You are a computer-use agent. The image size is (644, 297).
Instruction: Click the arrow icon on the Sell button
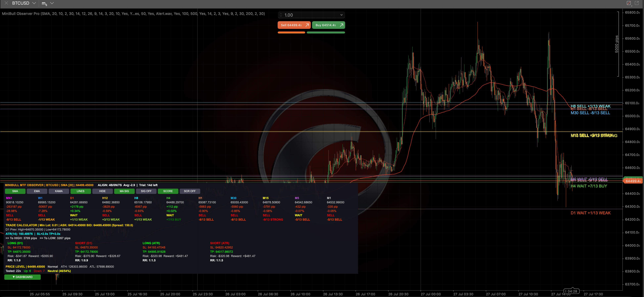[x=307, y=25]
